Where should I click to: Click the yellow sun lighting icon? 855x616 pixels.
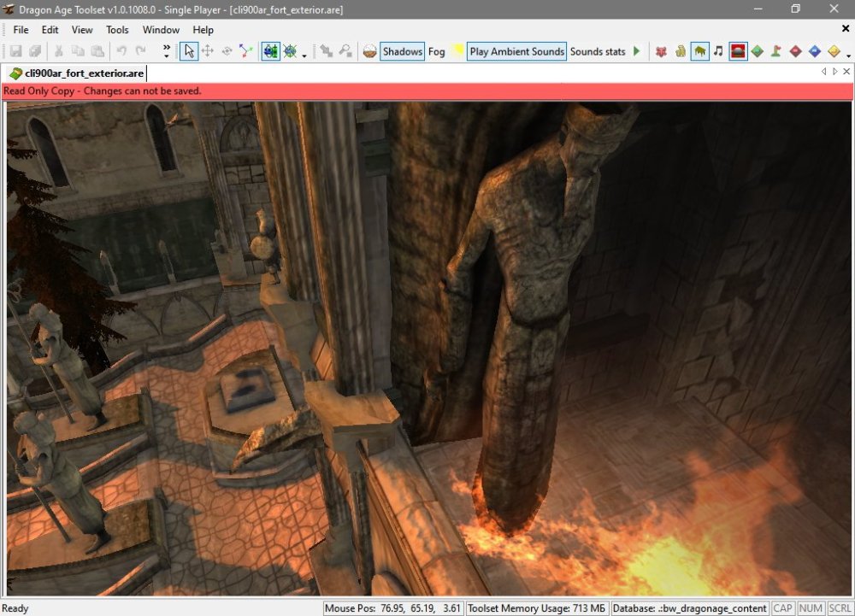click(x=457, y=51)
